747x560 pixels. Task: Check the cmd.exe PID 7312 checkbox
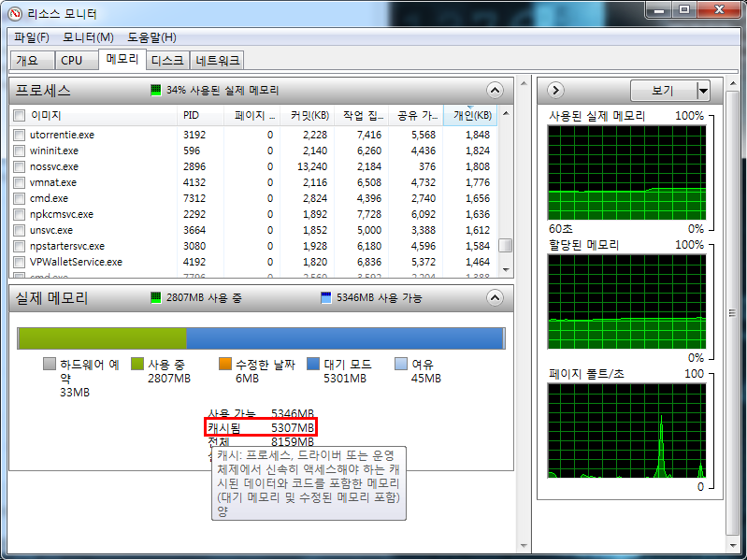19,198
